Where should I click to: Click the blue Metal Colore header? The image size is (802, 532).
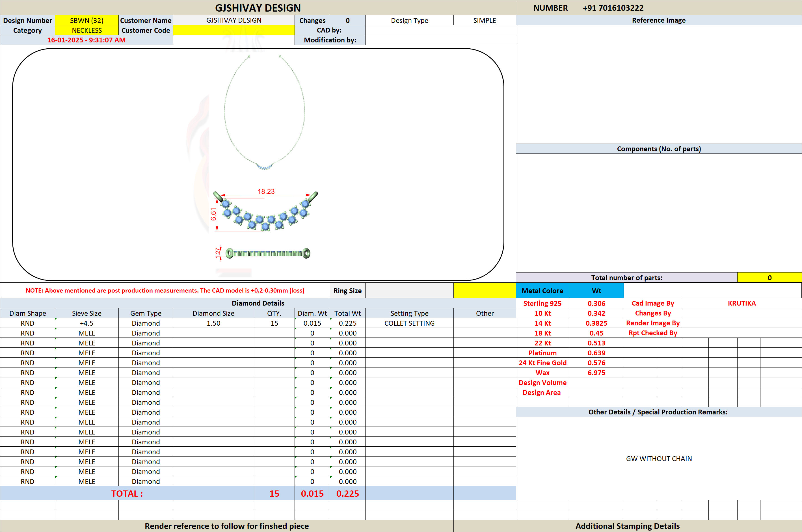tap(542, 291)
